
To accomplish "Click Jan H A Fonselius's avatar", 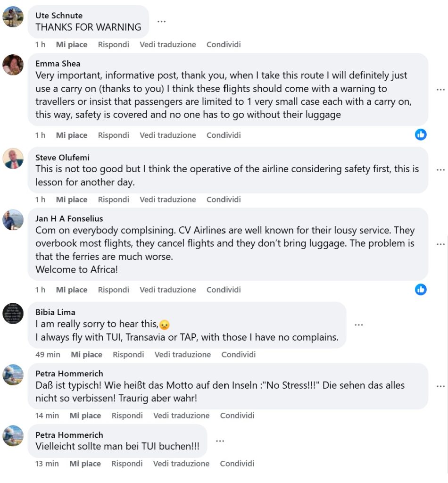I will pyautogui.click(x=13, y=220).
